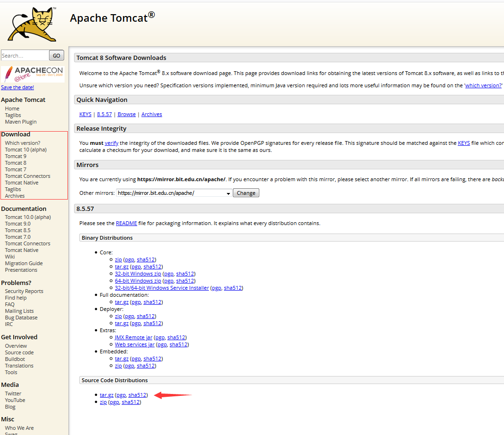Open Tomcat 8 in Download menu
The image size is (504, 435).
(16, 163)
